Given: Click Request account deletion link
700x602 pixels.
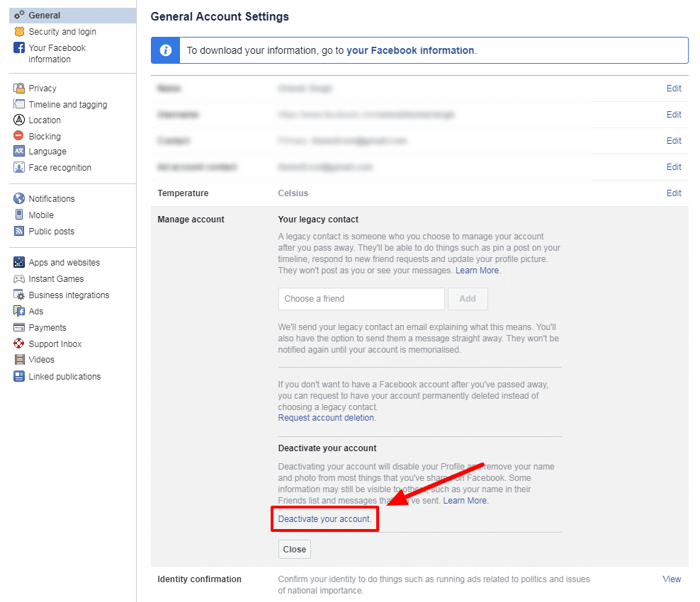Looking at the screenshot, I should (327, 418).
